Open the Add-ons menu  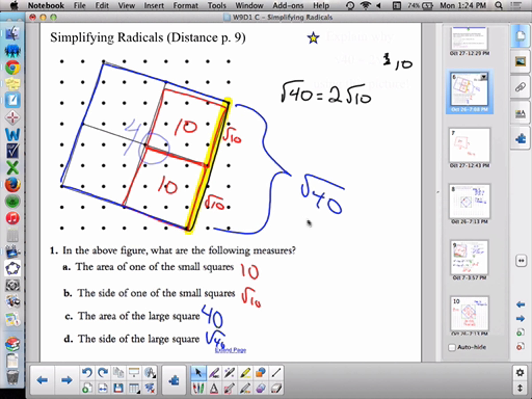288,5
